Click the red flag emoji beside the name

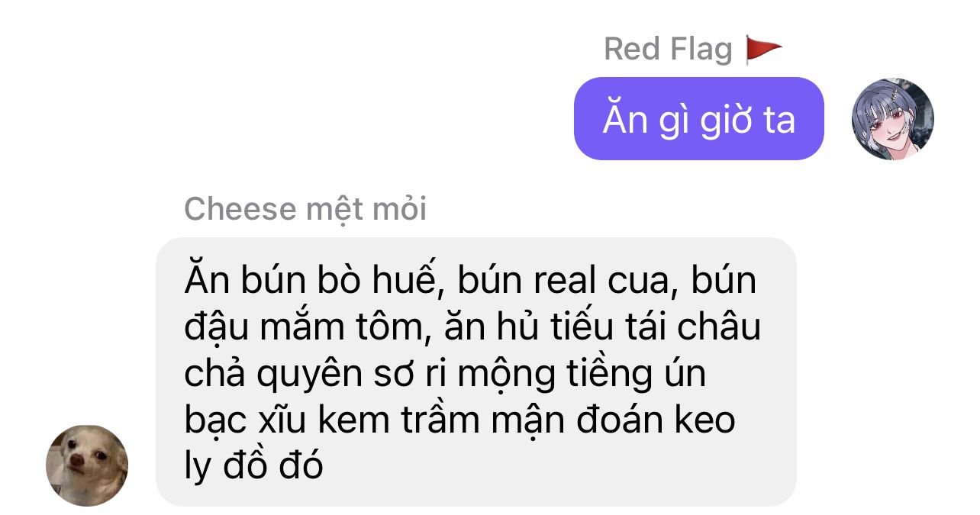tap(764, 50)
